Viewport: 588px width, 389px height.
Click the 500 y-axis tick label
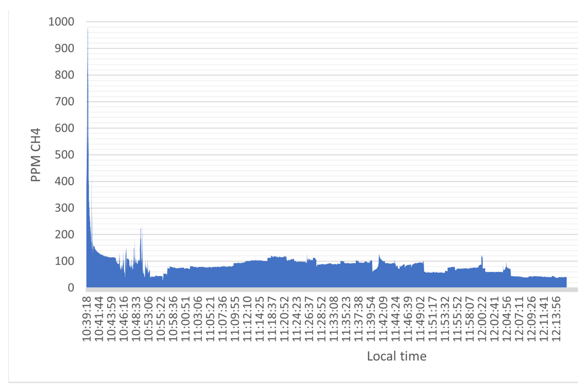tap(64, 155)
